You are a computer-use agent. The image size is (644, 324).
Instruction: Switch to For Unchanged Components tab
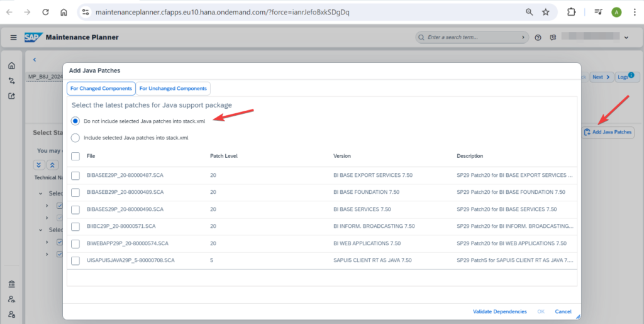tap(173, 89)
